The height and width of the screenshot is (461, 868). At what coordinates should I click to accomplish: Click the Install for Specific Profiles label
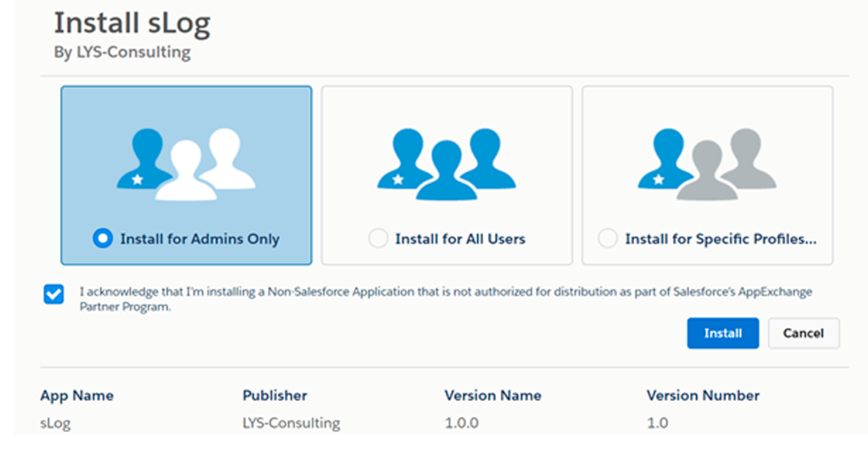tap(721, 239)
